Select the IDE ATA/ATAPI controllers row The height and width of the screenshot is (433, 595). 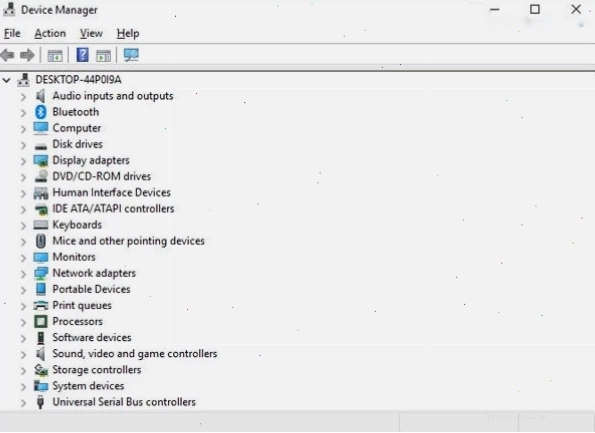coord(113,209)
